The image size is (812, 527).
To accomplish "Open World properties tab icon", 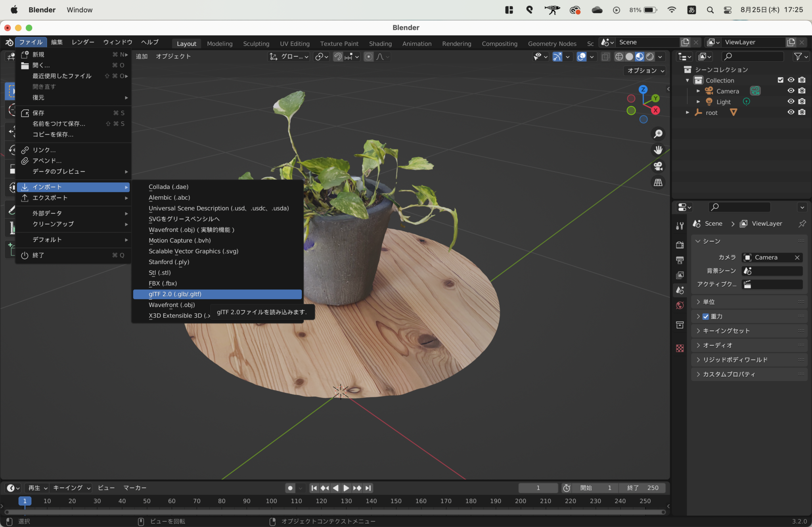I will (x=680, y=306).
